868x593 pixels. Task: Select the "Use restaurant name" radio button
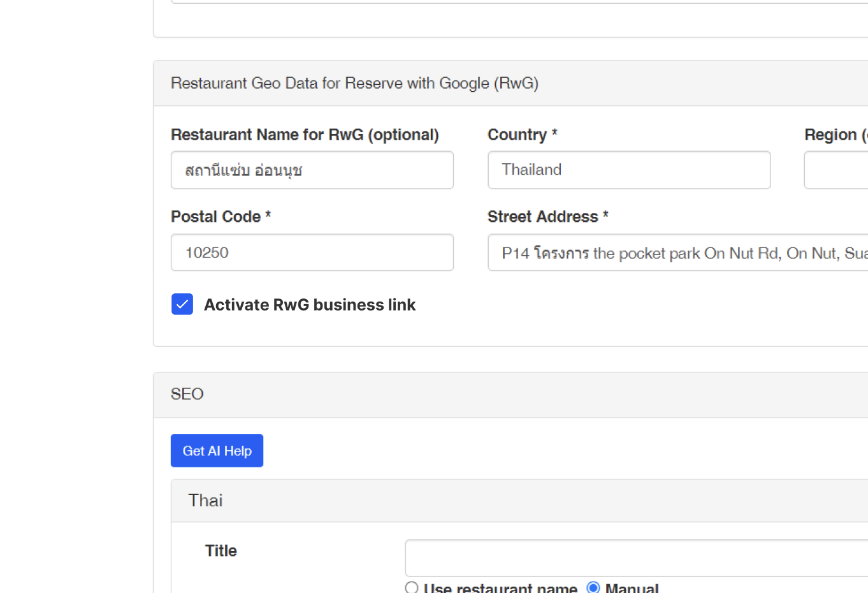coord(412,587)
